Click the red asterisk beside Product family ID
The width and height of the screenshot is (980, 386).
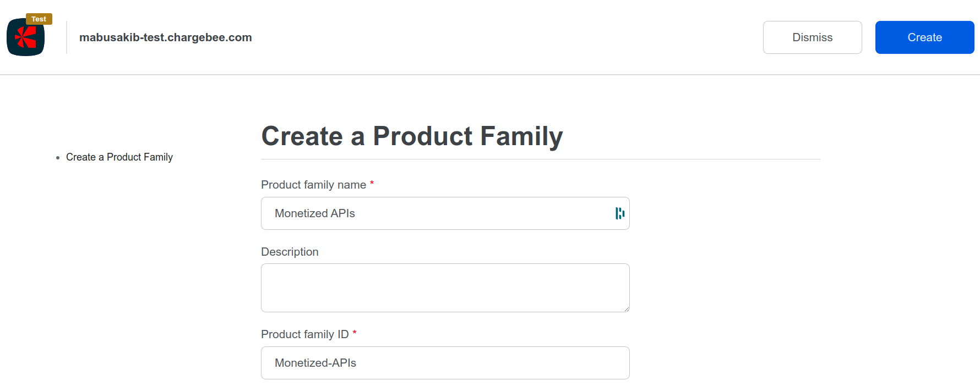[355, 333]
